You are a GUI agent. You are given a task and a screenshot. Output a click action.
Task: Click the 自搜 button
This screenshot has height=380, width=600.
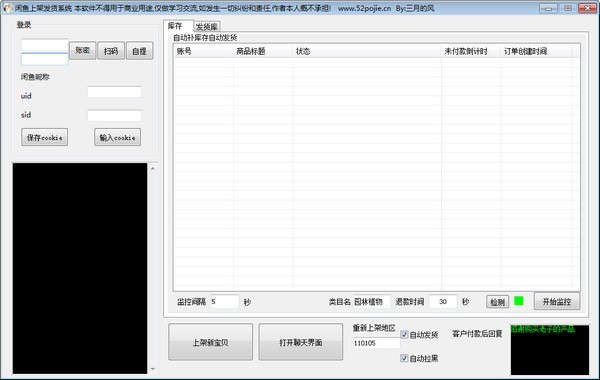140,51
